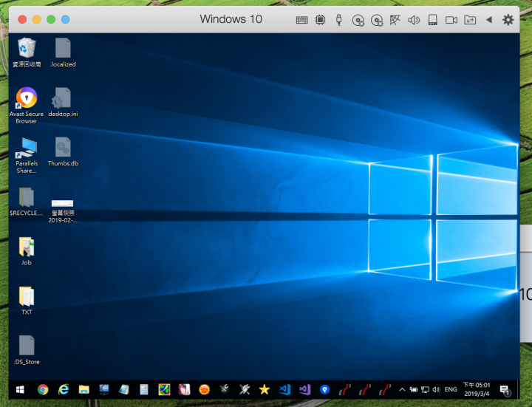Viewport: 532px width, 407px height.
Task: Open the Parallels keyboard menu icon
Action: click(301, 20)
